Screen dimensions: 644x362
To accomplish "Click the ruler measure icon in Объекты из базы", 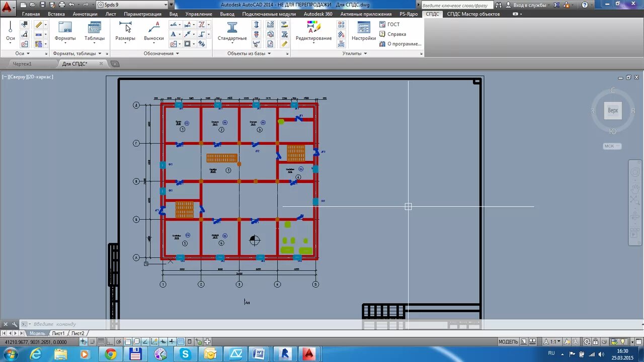I will click(x=284, y=44).
